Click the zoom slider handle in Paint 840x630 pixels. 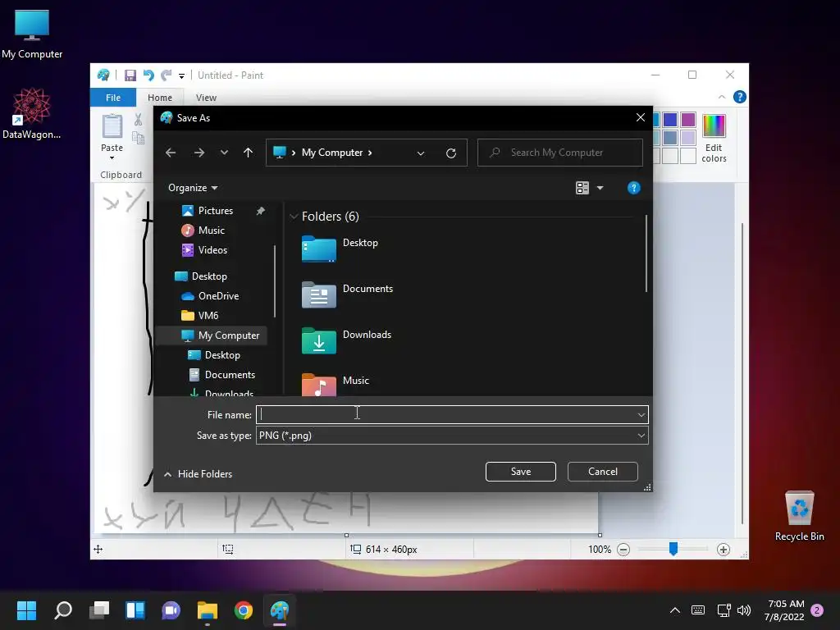pos(673,549)
